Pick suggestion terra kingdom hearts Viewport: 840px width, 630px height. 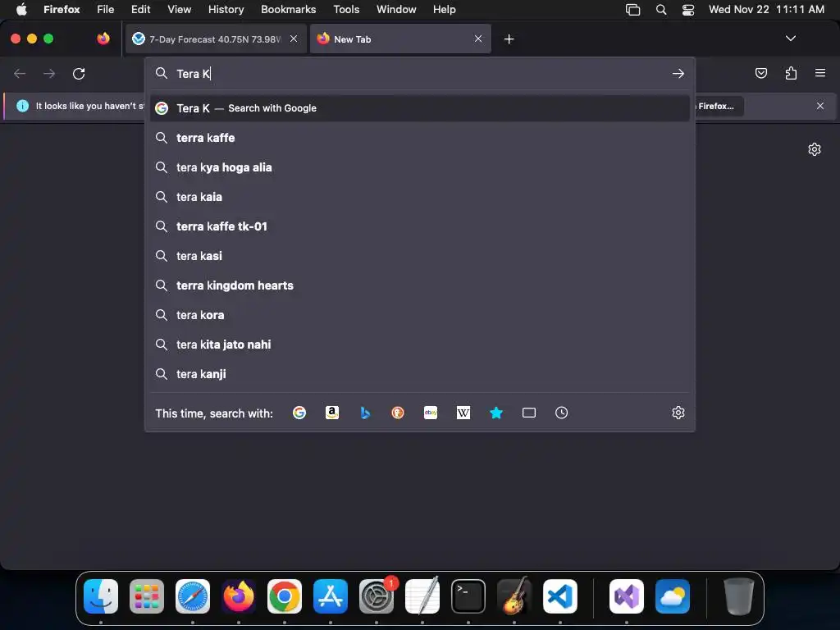pyautogui.click(x=419, y=285)
